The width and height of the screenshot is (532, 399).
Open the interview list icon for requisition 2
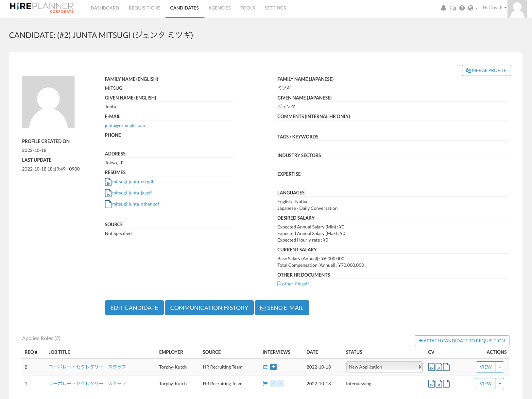(265, 367)
